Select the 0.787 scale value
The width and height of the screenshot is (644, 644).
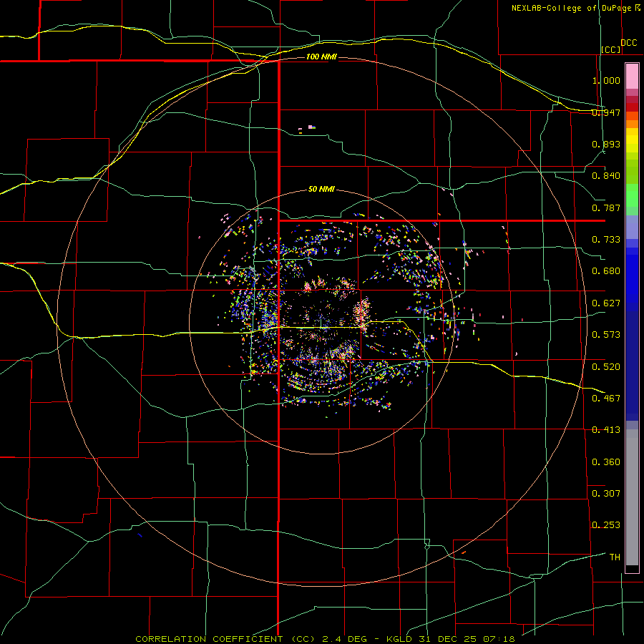coord(606,208)
